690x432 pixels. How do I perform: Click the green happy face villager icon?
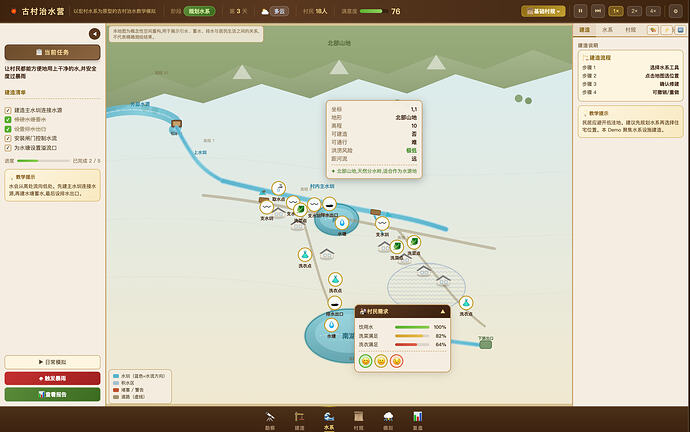pyautogui.click(x=365, y=361)
